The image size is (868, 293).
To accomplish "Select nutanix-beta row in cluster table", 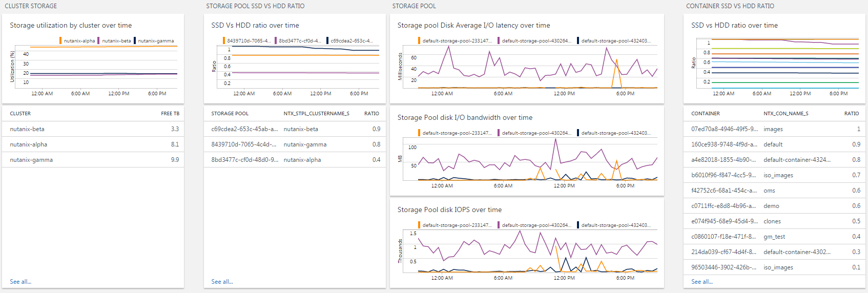I will coord(93,129).
